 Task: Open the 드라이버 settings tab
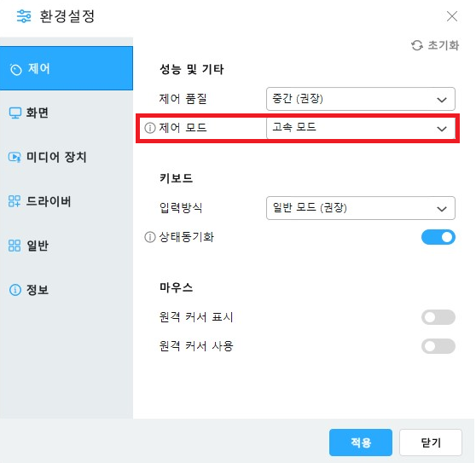point(67,201)
